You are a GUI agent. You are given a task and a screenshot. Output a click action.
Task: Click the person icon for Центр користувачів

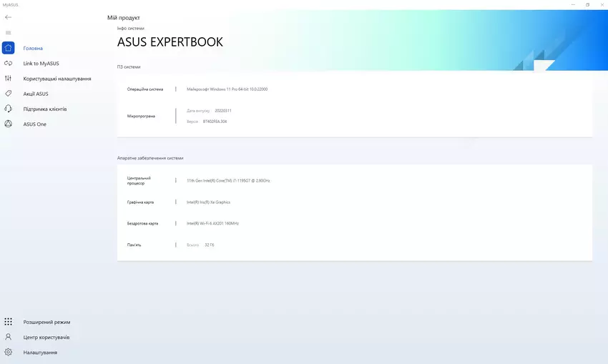pyautogui.click(x=8, y=337)
